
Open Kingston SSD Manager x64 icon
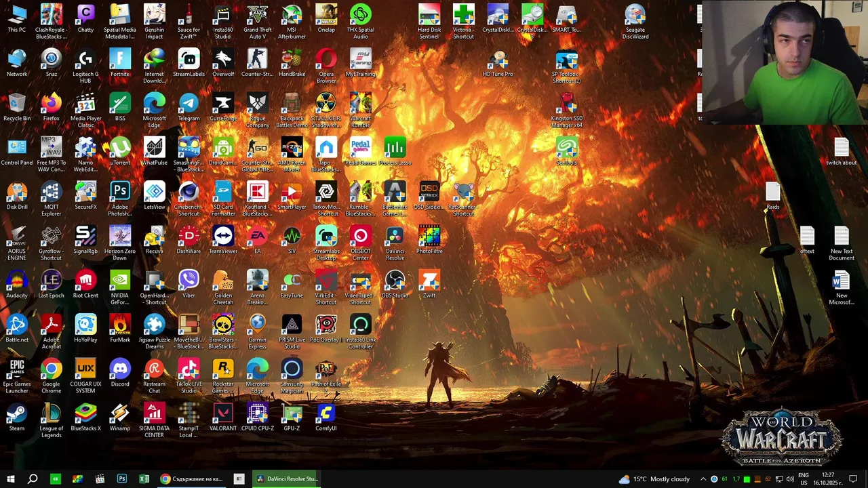point(566,109)
